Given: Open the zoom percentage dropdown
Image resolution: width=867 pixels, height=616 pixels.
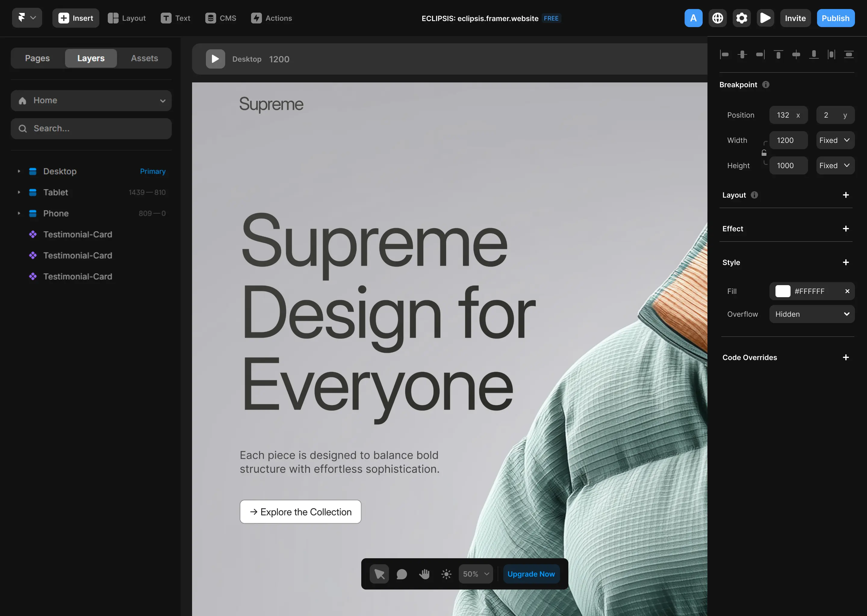Looking at the screenshot, I should [475, 574].
